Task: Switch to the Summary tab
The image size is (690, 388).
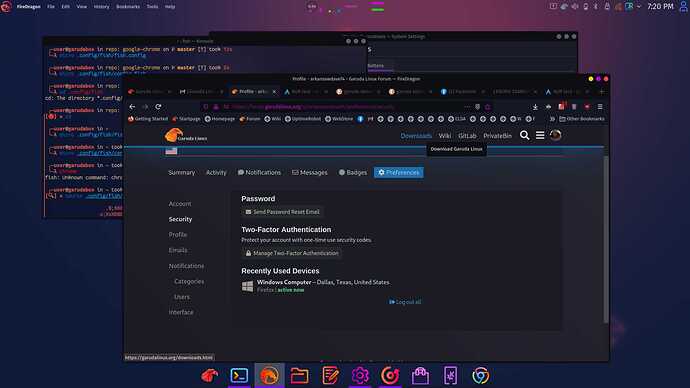Action: [181, 172]
